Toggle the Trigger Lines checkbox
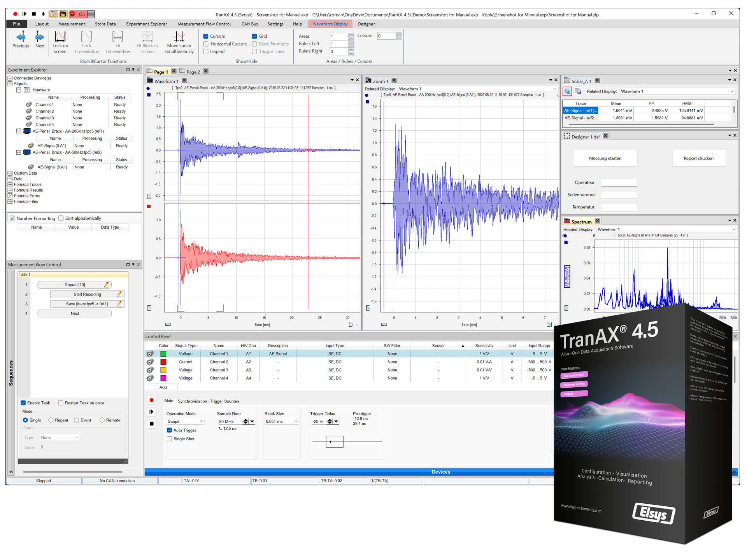This screenshot has width=747, height=560. tap(254, 51)
